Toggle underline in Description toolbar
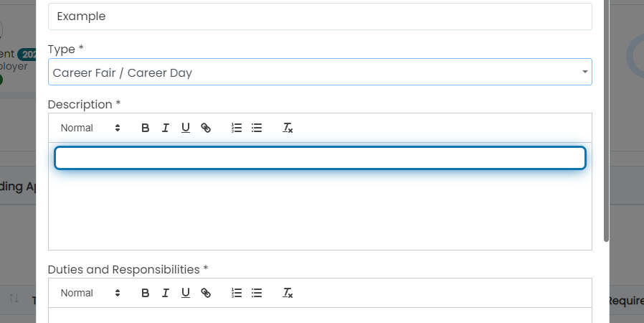Image resolution: width=644 pixels, height=323 pixels. 186,128
